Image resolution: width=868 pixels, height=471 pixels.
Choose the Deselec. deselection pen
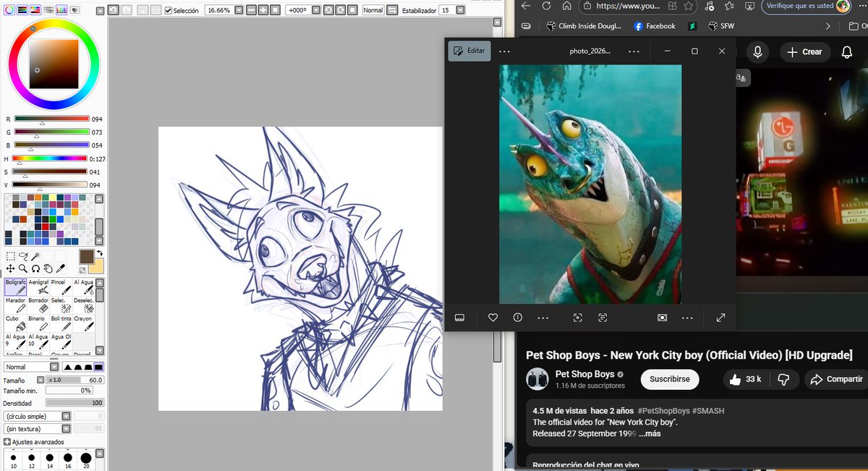coord(83,305)
